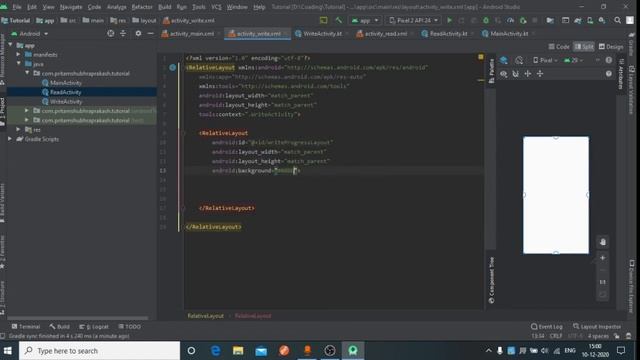Expand the manifests folder
Image resolution: width=640 pixels, height=360 pixels.
(x=18, y=54)
